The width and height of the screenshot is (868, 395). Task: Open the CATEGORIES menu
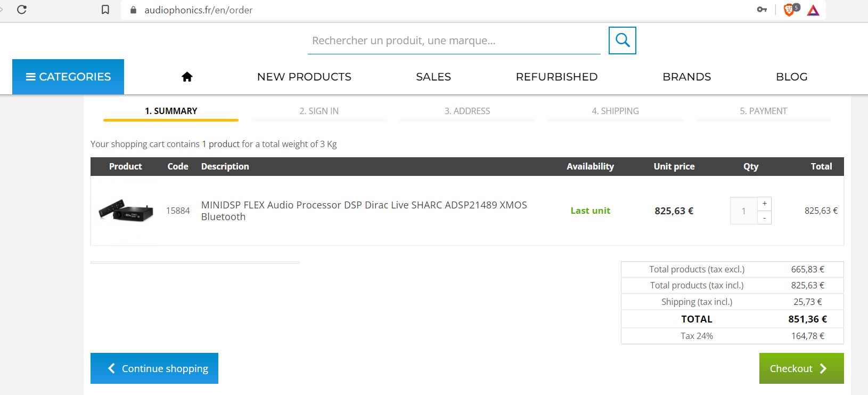pos(68,77)
